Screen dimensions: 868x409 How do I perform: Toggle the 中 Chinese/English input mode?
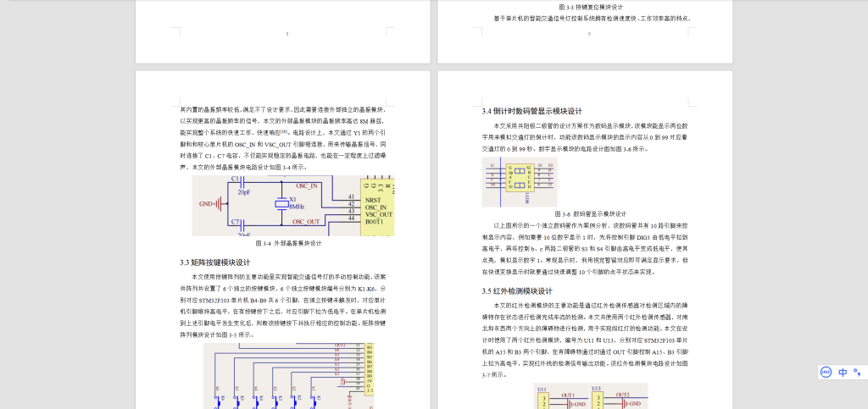(843, 372)
